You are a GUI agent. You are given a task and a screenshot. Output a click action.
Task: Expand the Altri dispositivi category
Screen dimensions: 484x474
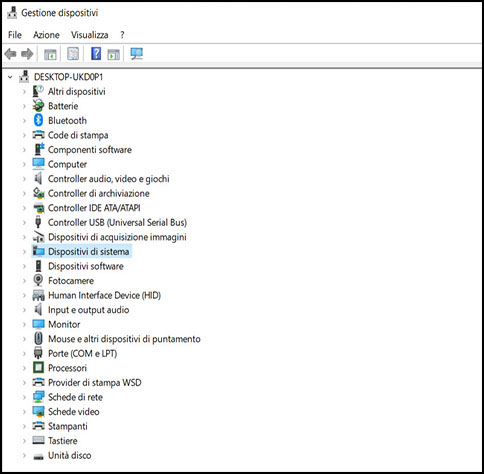[24, 91]
